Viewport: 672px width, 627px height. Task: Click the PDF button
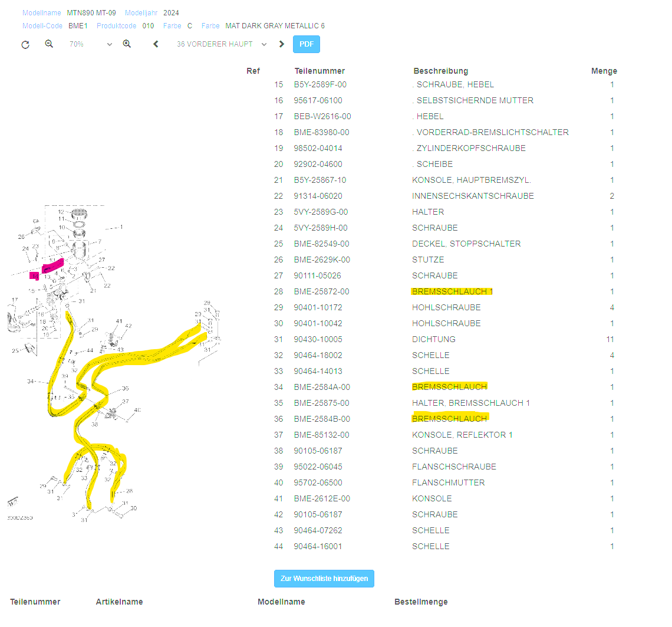point(306,44)
